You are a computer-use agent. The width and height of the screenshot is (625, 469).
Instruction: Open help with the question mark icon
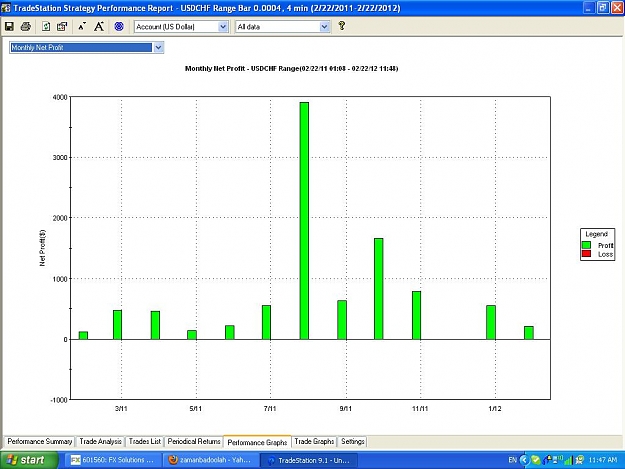(342, 26)
